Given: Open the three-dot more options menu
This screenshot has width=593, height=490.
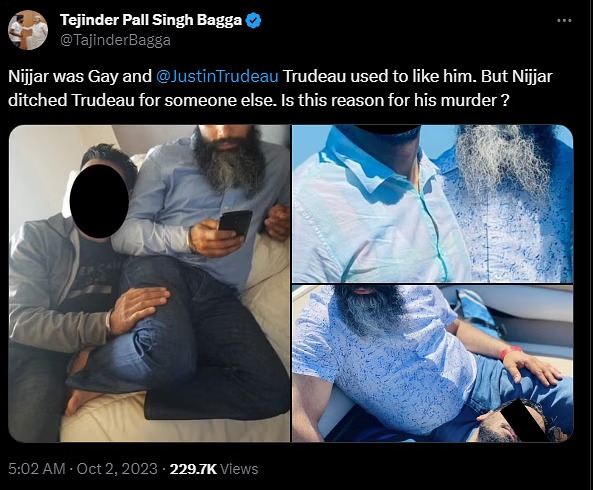Looking at the screenshot, I should [x=564, y=20].
